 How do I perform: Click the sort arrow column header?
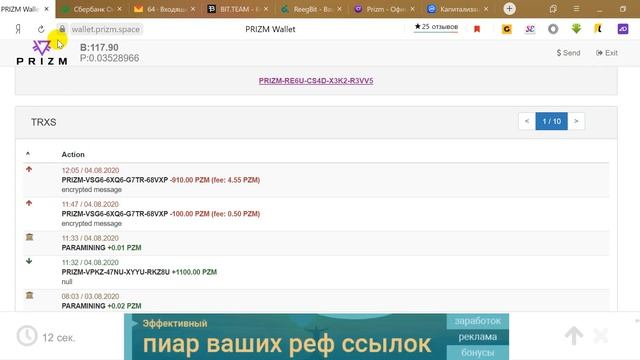point(28,154)
